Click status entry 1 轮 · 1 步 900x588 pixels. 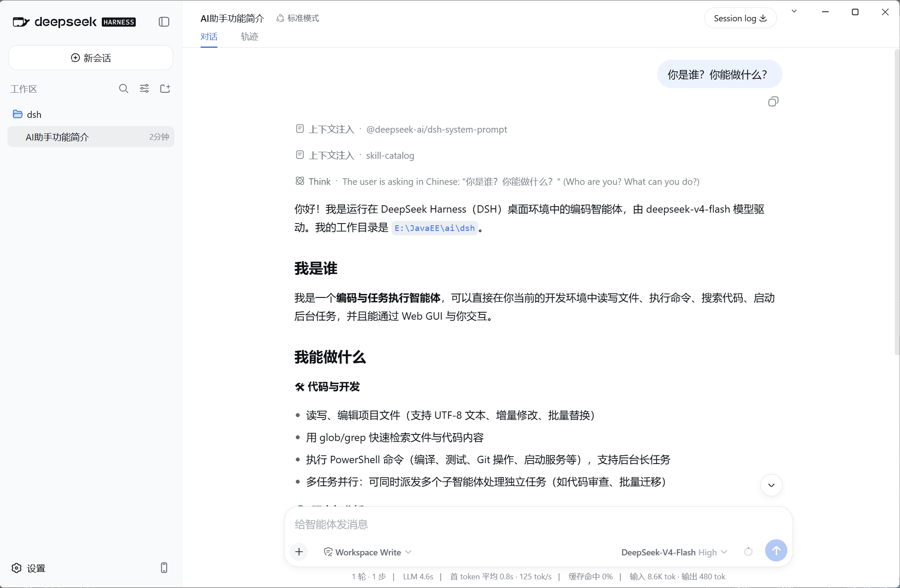(369, 577)
